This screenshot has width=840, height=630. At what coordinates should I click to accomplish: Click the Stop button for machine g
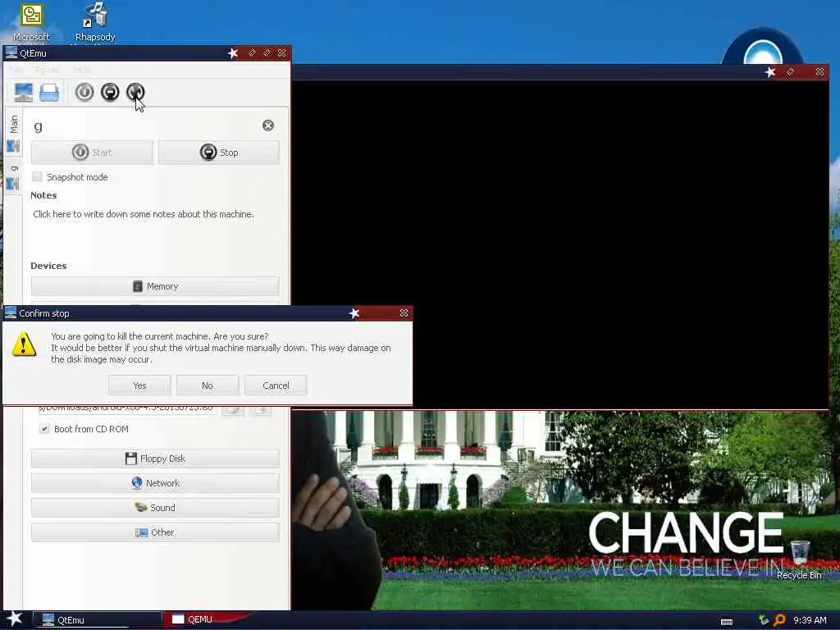pyautogui.click(x=218, y=153)
